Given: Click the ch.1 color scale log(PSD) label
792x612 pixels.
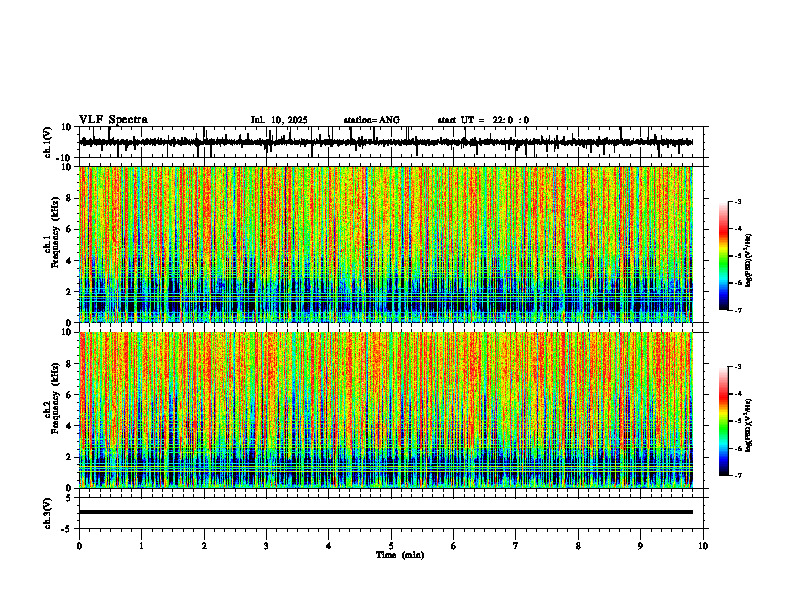Looking at the screenshot, I should (x=749, y=261).
